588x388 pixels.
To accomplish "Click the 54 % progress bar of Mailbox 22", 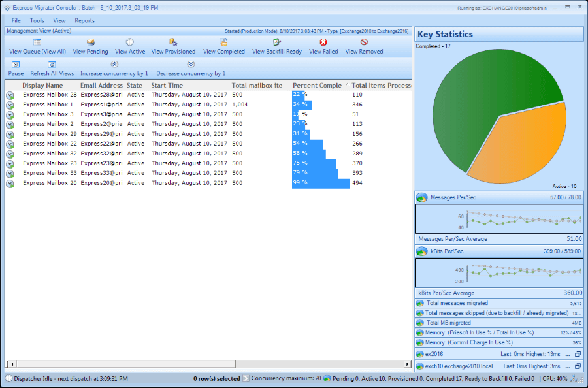I will (308, 144).
